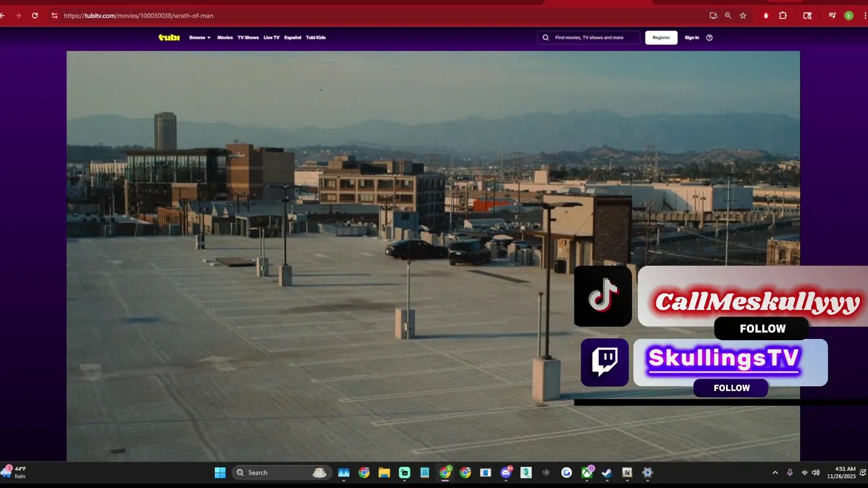Go to Live TV
Image resolution: width=868 pixels, height=488 pixels.
(271, 37)
